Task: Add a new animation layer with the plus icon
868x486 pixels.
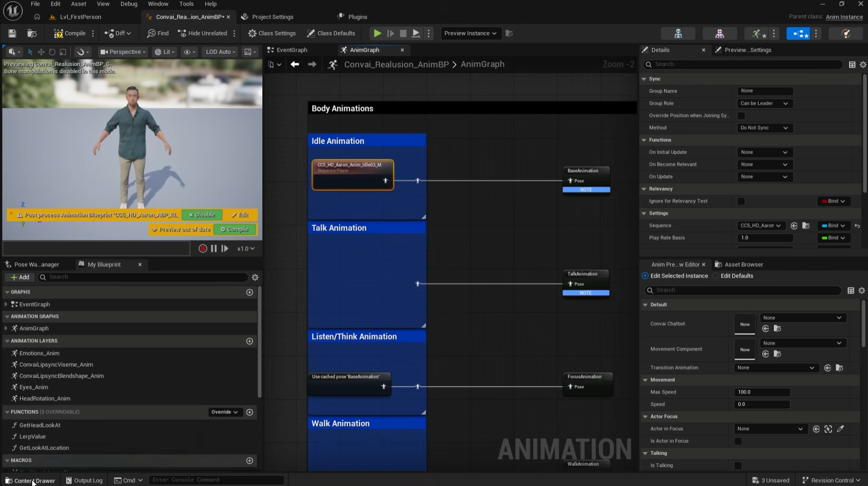Action: pos(250,341)
